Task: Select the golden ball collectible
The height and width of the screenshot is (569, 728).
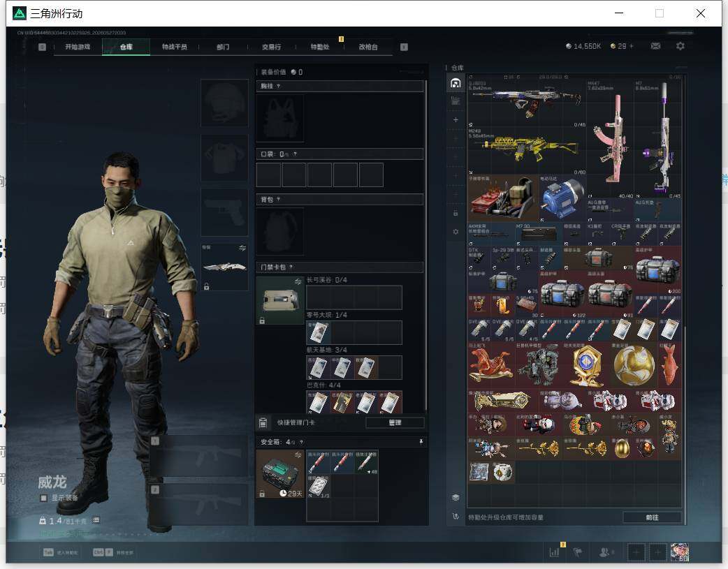Action: (634, 365)
